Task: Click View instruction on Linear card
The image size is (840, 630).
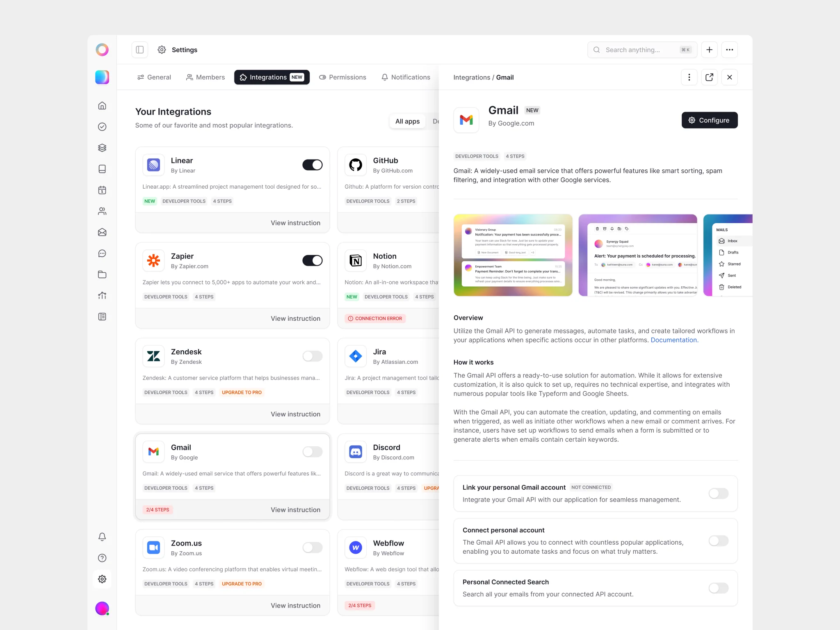Action: (x=295, y=223)
